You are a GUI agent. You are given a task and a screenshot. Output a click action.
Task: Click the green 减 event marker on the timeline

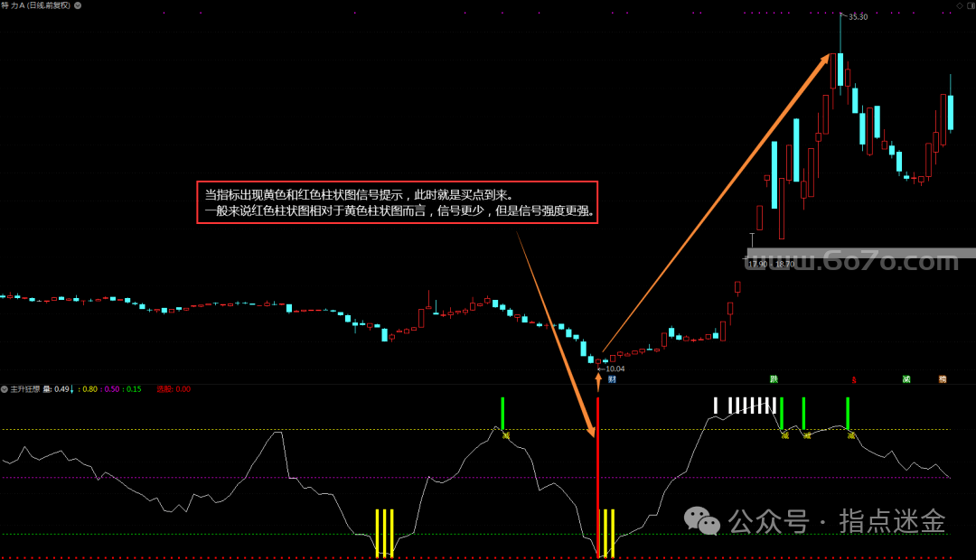906,379
